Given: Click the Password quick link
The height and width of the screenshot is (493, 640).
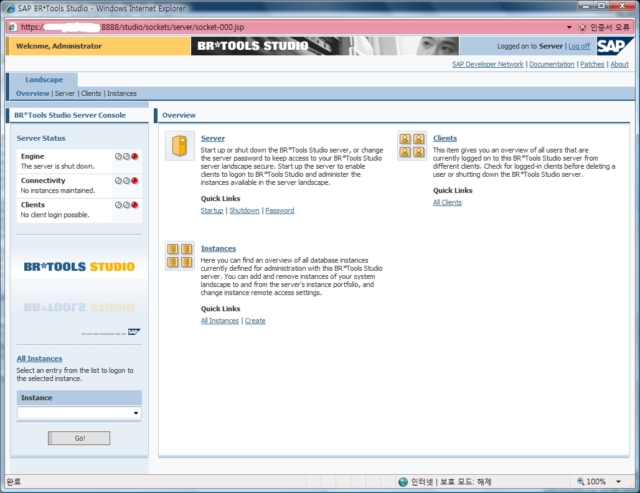Looking at the screenshot, I should pyautogui.click(x=280, y=211).
